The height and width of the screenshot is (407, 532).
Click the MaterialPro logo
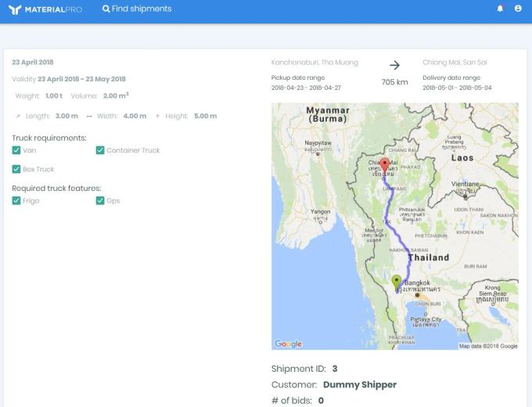(45, 9)
